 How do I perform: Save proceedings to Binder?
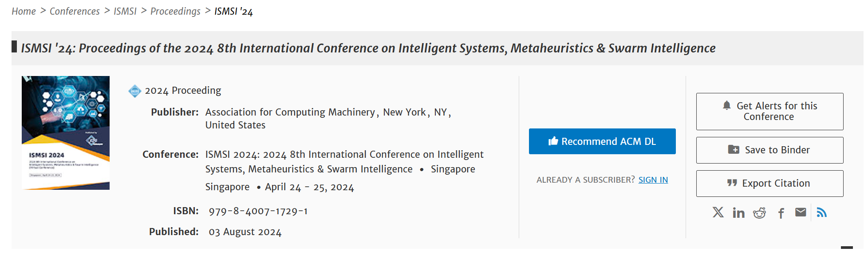(769, 150)
